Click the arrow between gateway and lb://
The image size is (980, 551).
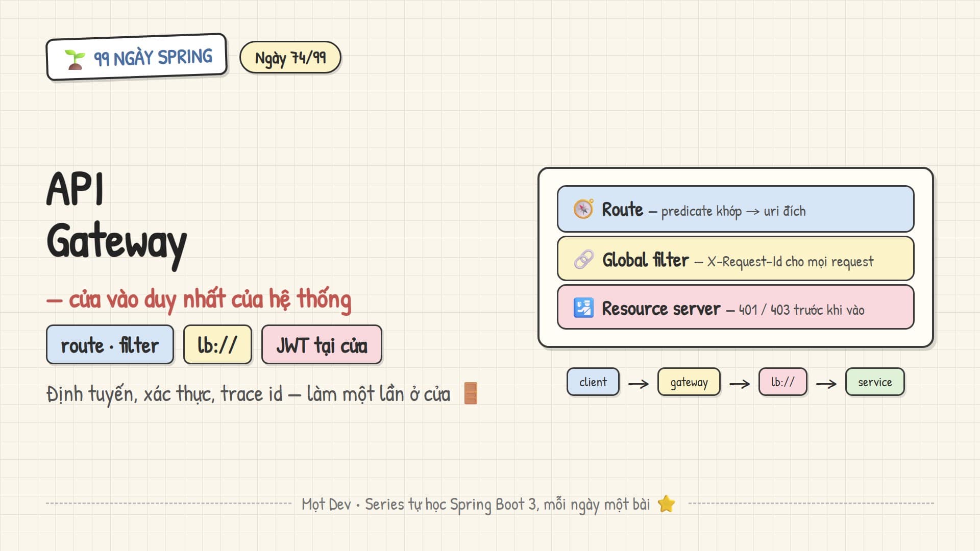[x=740, y=383]
